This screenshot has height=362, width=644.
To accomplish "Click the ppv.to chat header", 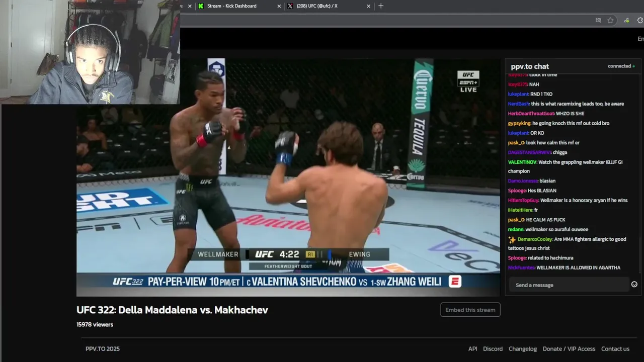I will coord(530,66).
